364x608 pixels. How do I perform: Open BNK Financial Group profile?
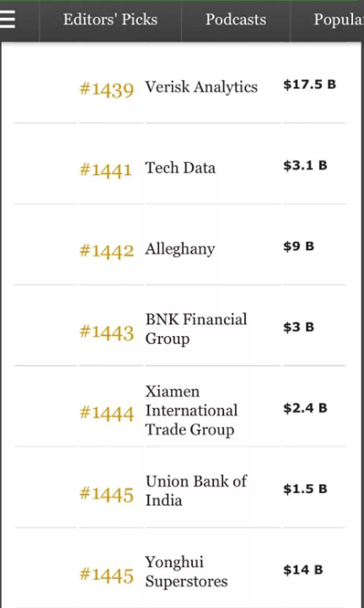coord(196,329)
